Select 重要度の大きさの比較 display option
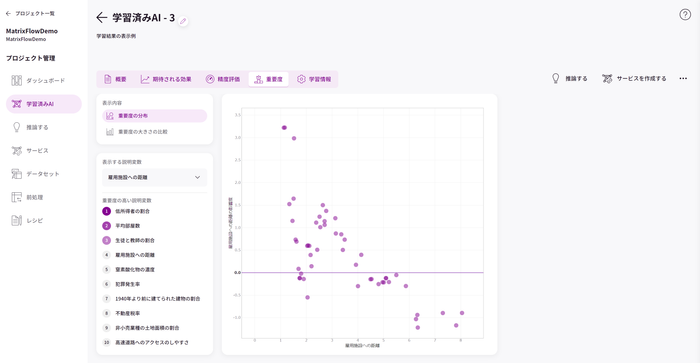This screenshot has width=700, height=363. pyautogui.click(x=154, y=132)
